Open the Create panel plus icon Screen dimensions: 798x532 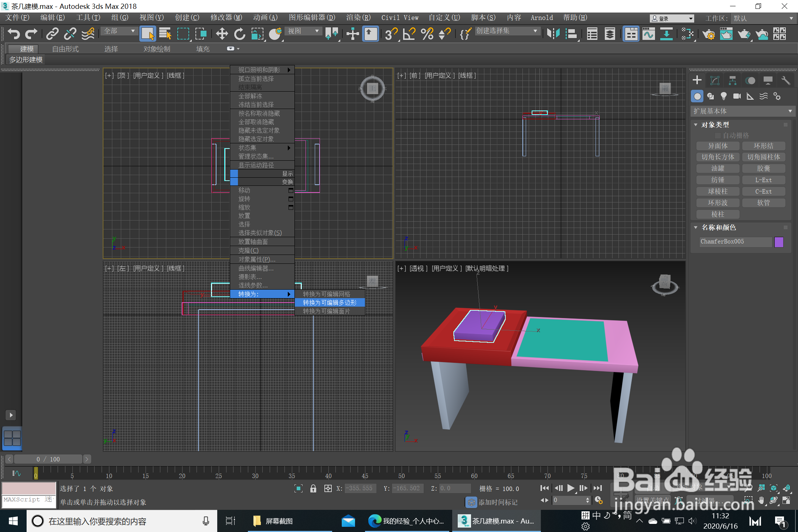click(x=697, y=80)
